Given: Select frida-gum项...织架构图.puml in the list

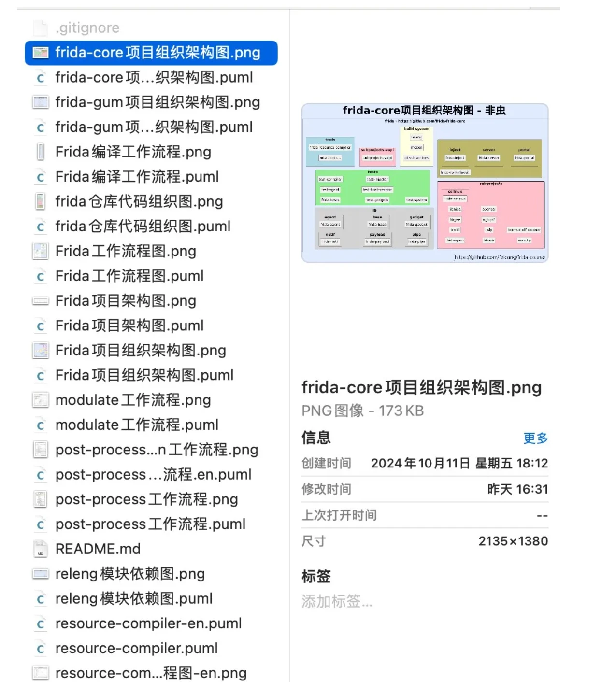Looking at the screenshot, I should pos(154,127).
